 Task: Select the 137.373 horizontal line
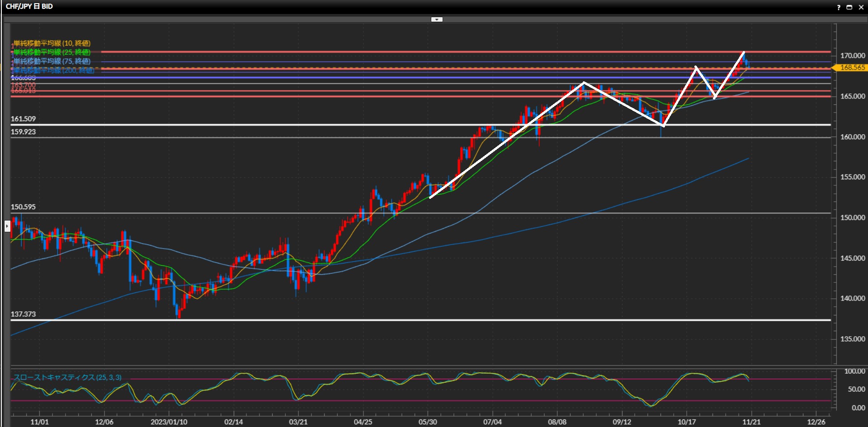[x=271, y=320]
